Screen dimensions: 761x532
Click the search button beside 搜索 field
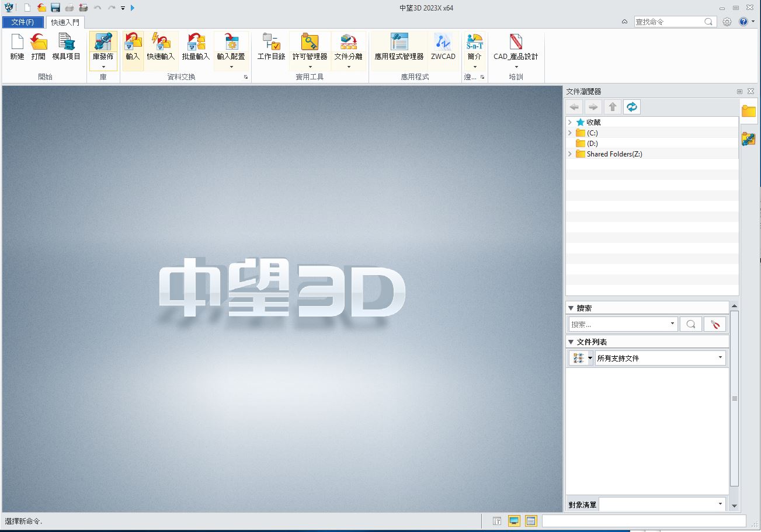pos(690,324)
